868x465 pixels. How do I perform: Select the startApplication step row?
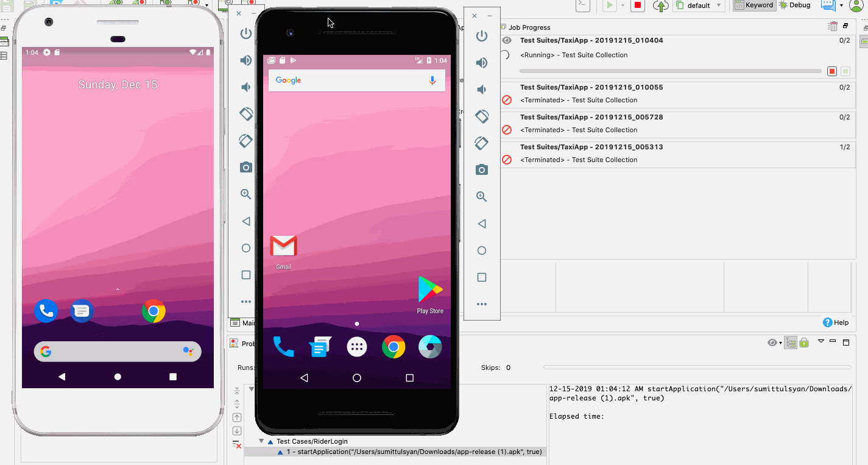395,452
